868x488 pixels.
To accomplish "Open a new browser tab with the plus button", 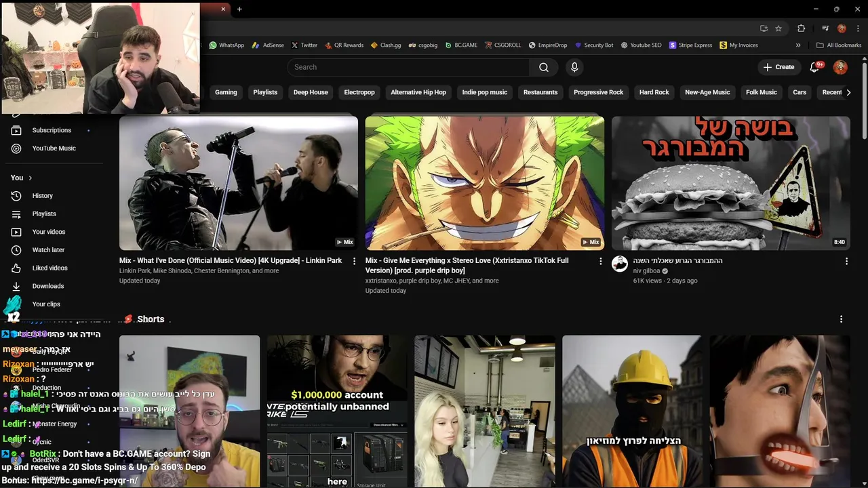I will (x=239, y=9).
